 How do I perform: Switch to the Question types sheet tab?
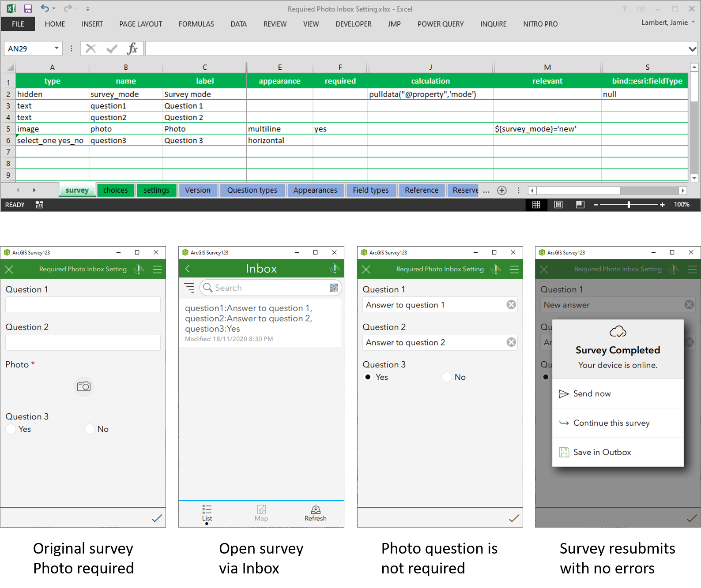pyautogui.click(x=252, y=190)
